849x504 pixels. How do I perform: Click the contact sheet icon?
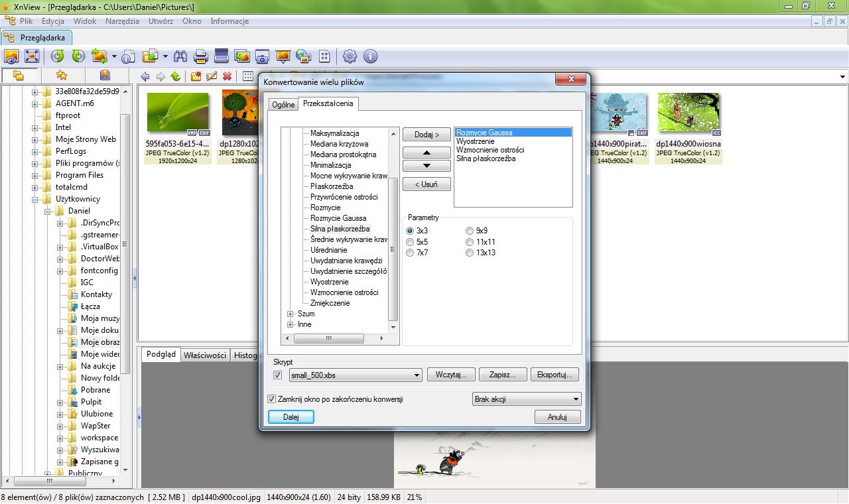[324, 56]
